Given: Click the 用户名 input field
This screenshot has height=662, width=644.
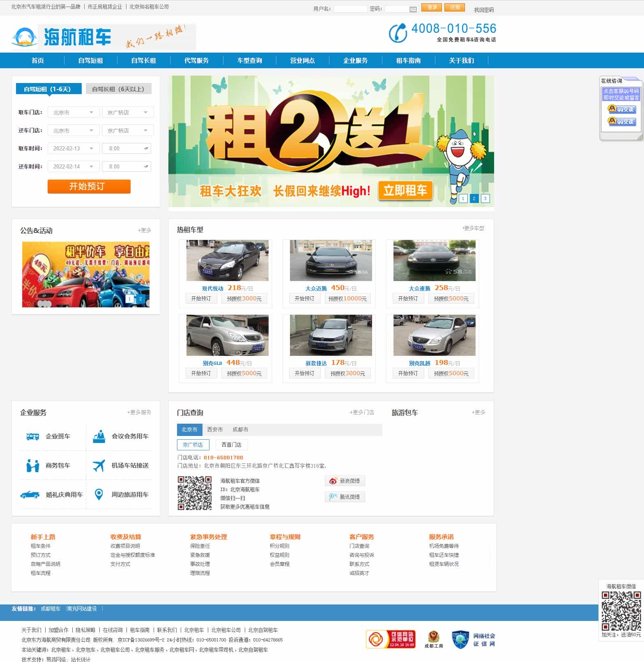Looking at the screenshot, I should click(350, 9).
